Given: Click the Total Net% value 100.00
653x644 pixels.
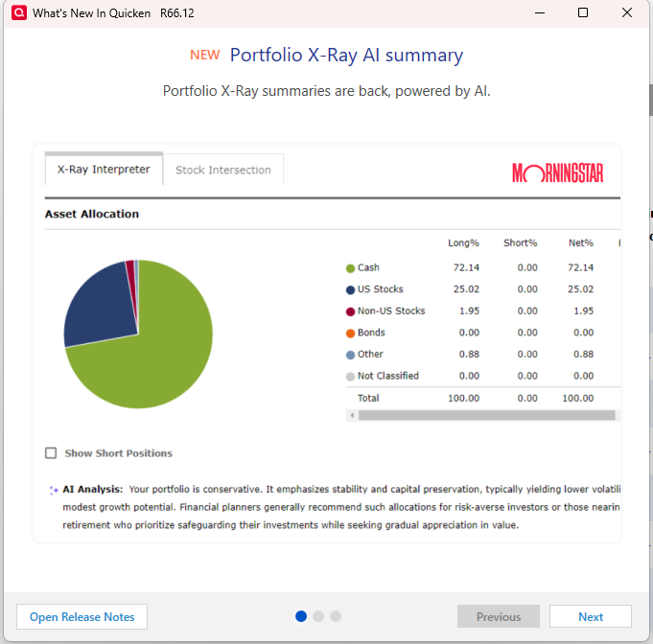Looking at the screenshot, I should (x=578, y=398).
